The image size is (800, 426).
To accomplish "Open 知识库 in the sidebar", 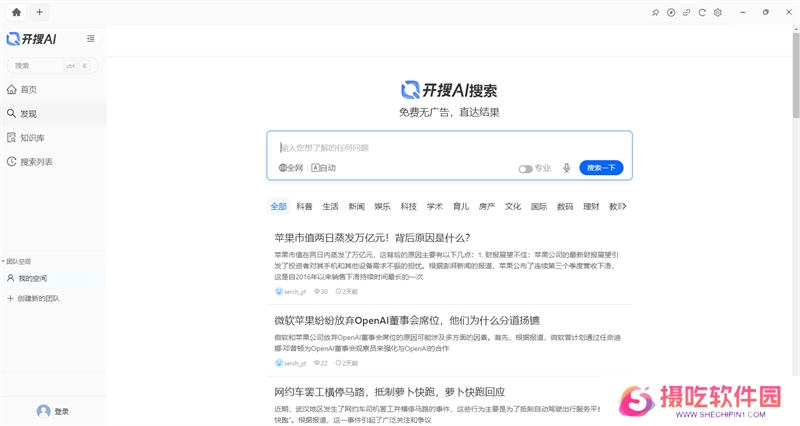I will 53,138.
